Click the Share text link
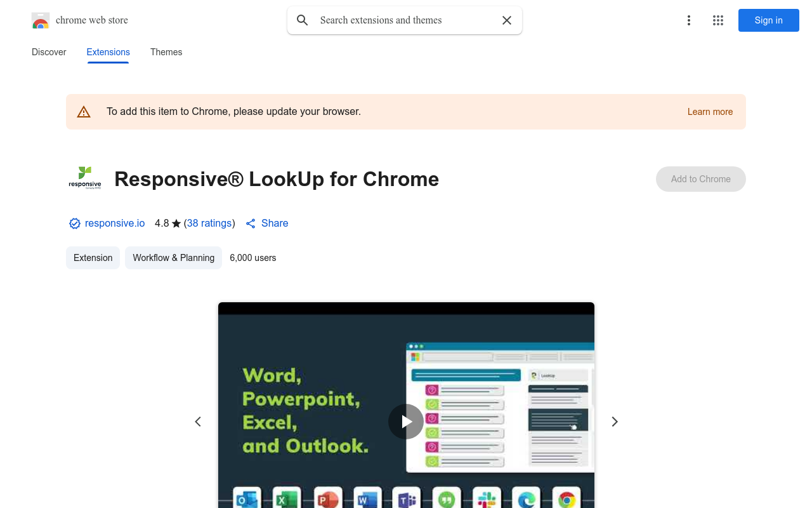The width and height of the screenshot is (812, 508). 275,224
